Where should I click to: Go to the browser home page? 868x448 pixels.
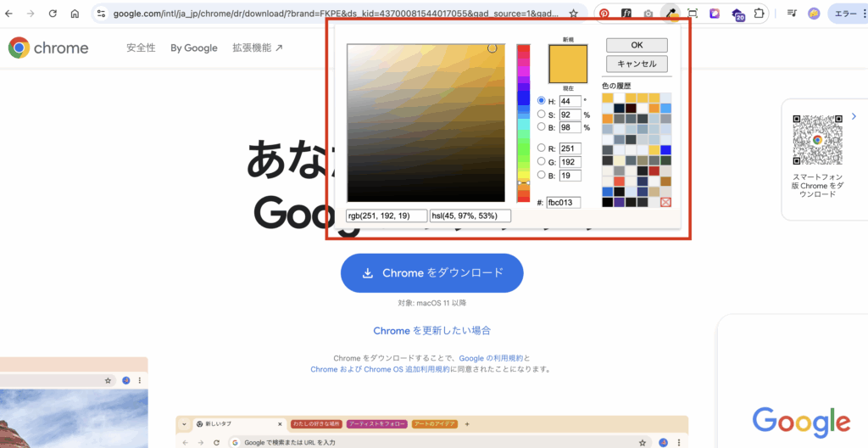coord(75,14)
